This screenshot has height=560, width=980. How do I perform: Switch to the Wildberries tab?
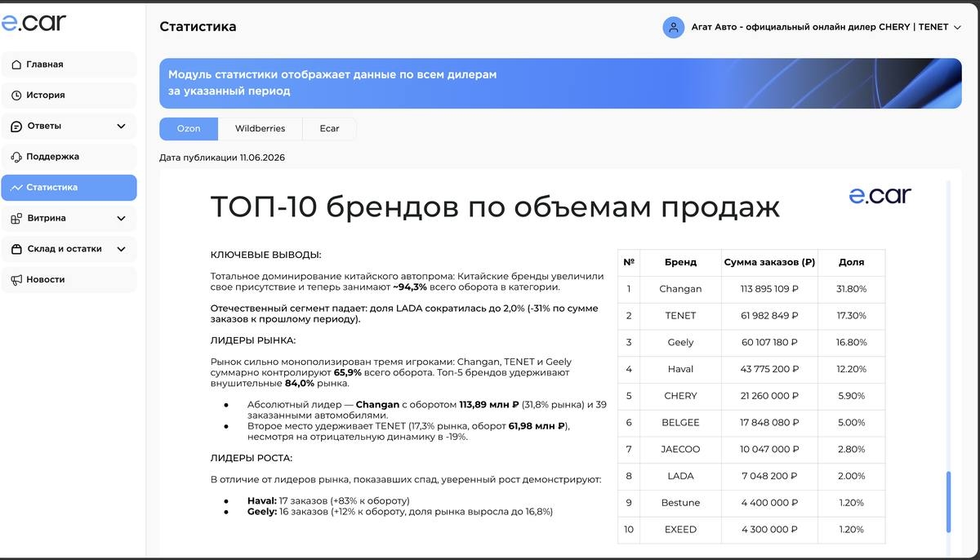click(260, 129)
